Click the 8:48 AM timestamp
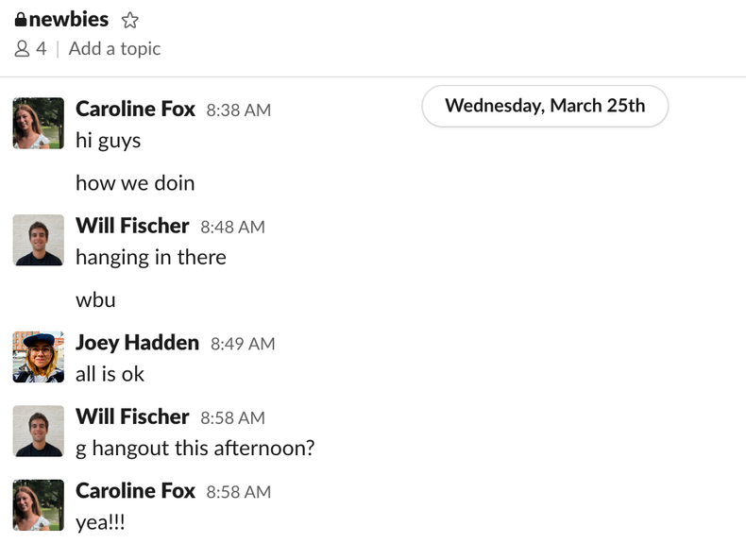Image resolution: width=746 pixels, height=560 pixels. pyautogui.click(x=232, y=227)
